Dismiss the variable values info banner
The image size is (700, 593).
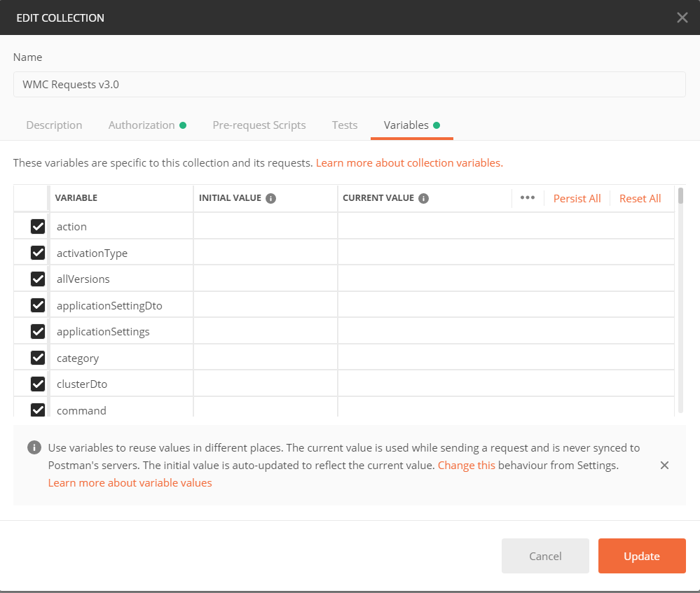[x=664, y=465]
